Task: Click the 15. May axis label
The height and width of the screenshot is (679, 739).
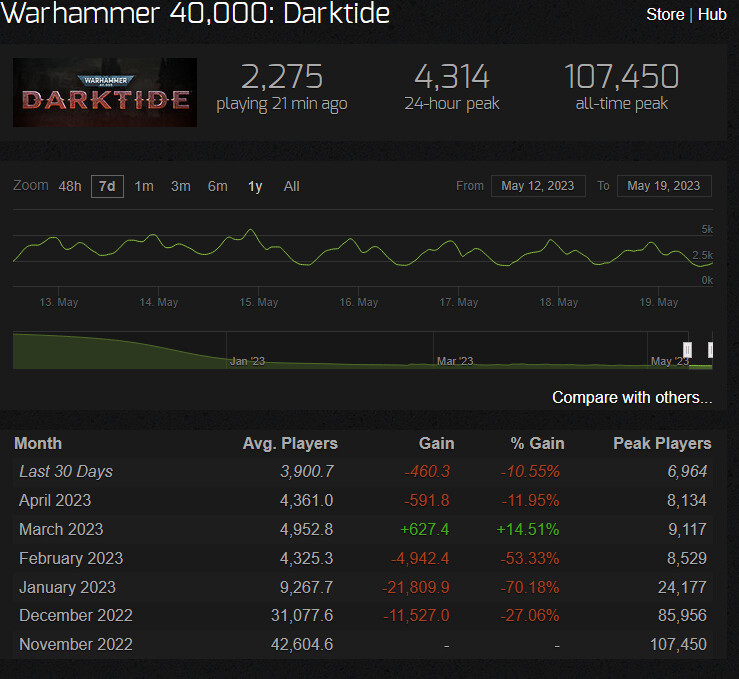Action: click(x=258, y=302)
